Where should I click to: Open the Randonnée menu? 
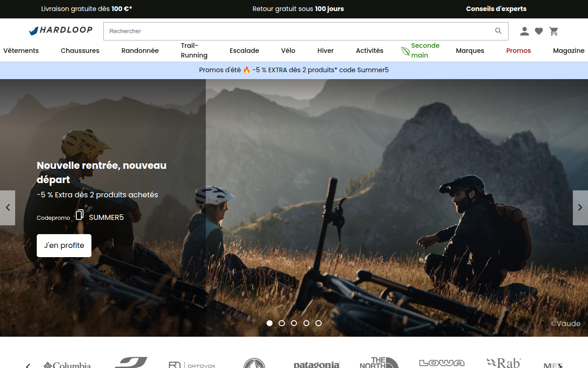[x=140, y=51]
